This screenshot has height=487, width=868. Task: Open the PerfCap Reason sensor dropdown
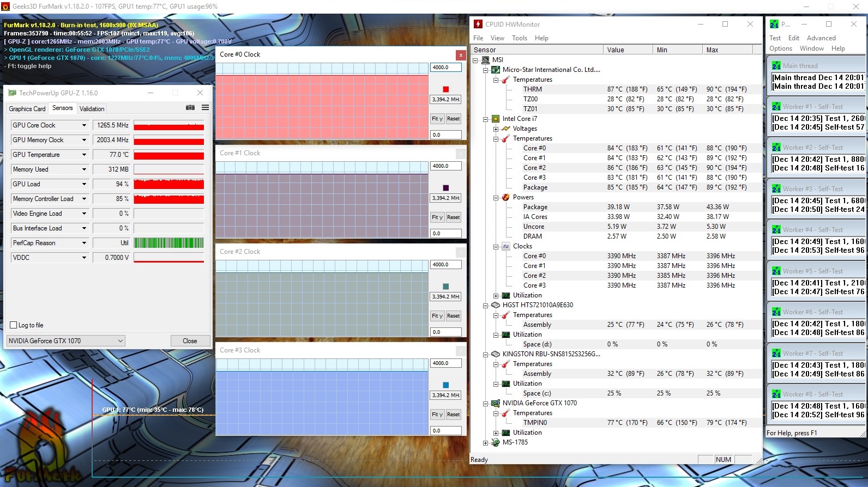point(84,243)
